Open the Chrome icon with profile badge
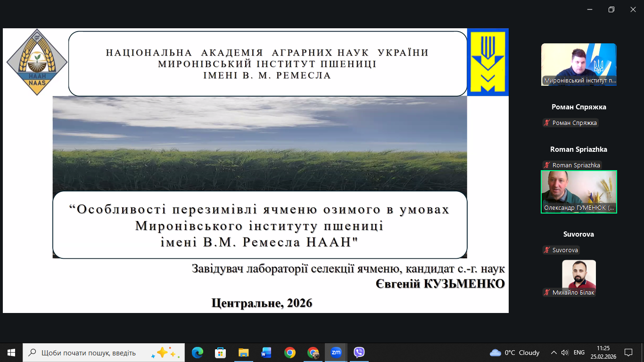 coord(313,353)
